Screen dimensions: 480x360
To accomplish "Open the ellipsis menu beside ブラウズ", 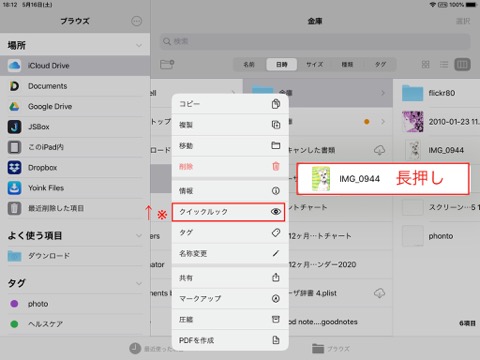I will pyautogui.click(x=136, y=21).
